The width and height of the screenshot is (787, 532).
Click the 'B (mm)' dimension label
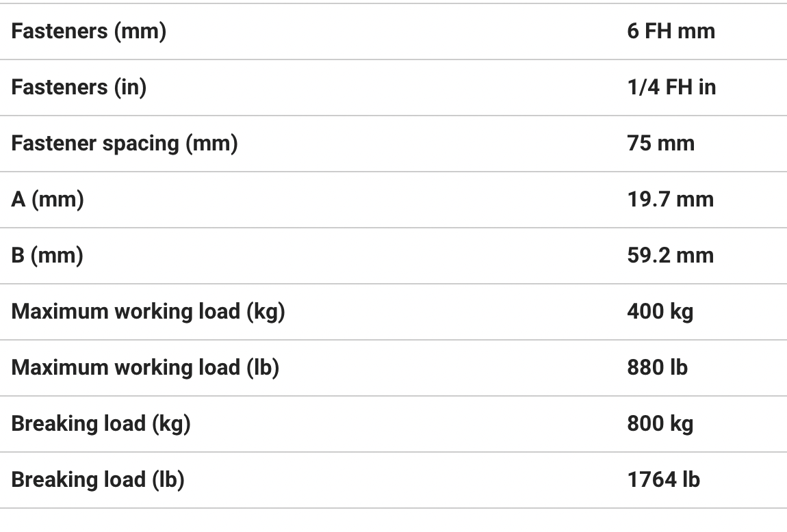click(x=47, y=256)
